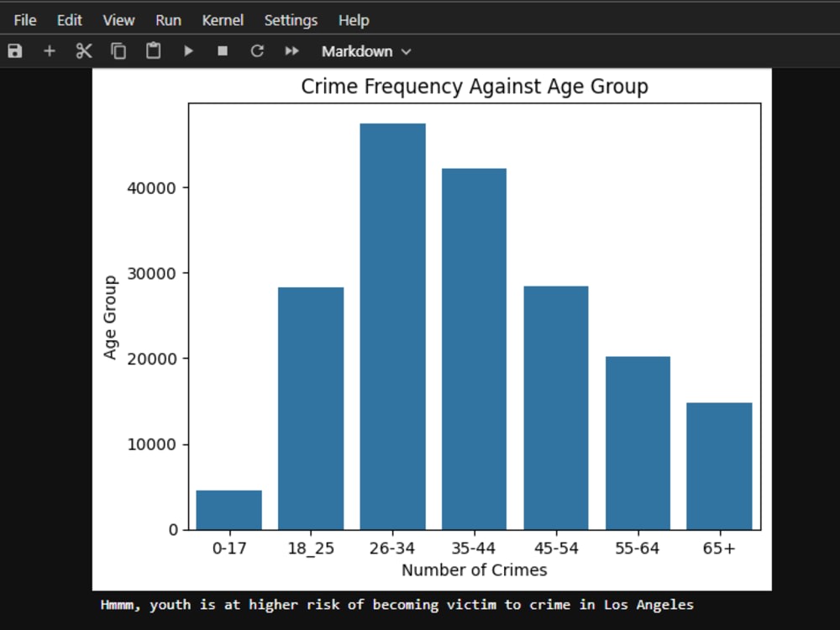Image resolution: width=840 pixels, height=630 pixels.
Task: Click the 35-44 age group bar
Action: pyautogui.click(x=474, y=349)
